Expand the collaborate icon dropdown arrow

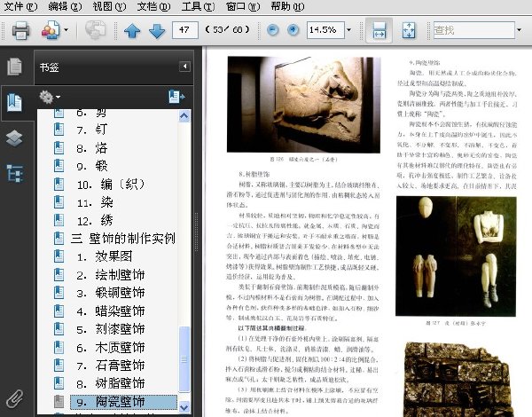coord(66,30)
